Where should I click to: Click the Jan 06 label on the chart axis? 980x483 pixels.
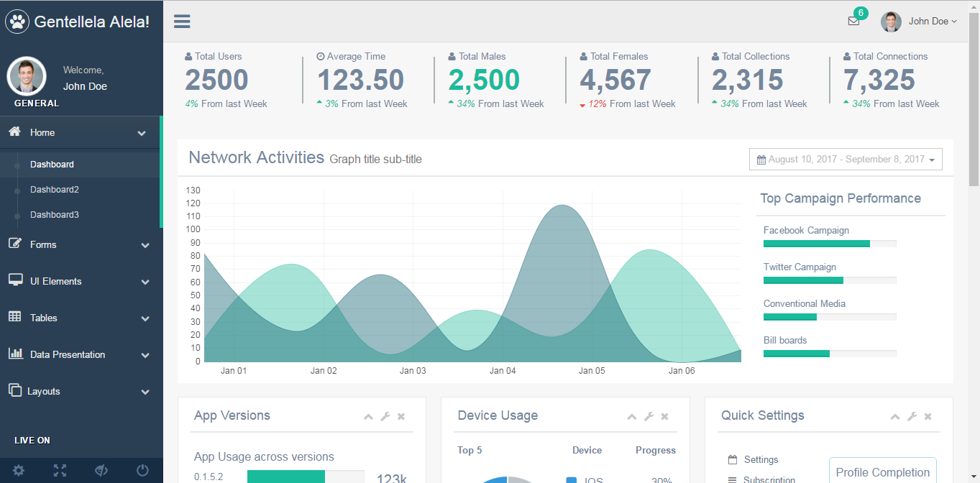(x=682, y=371)
